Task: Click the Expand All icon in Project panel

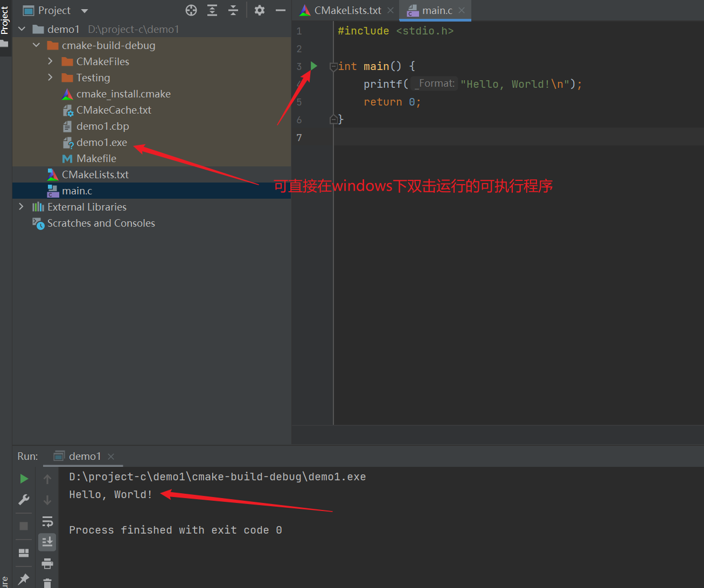Action: pos(212,10)
